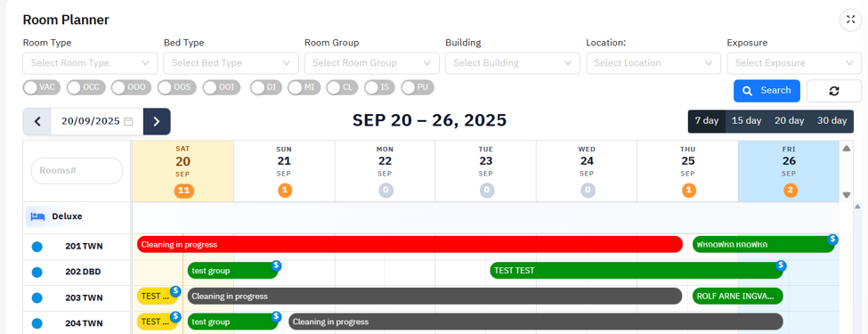Switch to 30 day view

(832, 121)
